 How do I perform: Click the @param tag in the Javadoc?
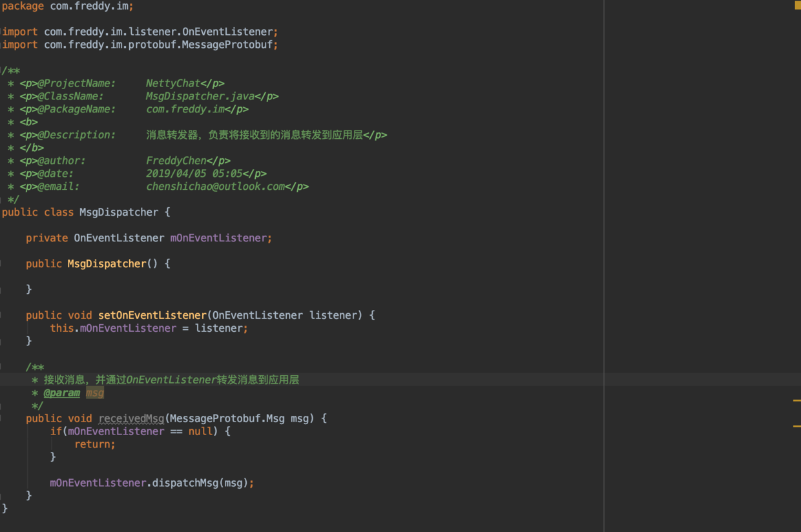tap(63, 393)
